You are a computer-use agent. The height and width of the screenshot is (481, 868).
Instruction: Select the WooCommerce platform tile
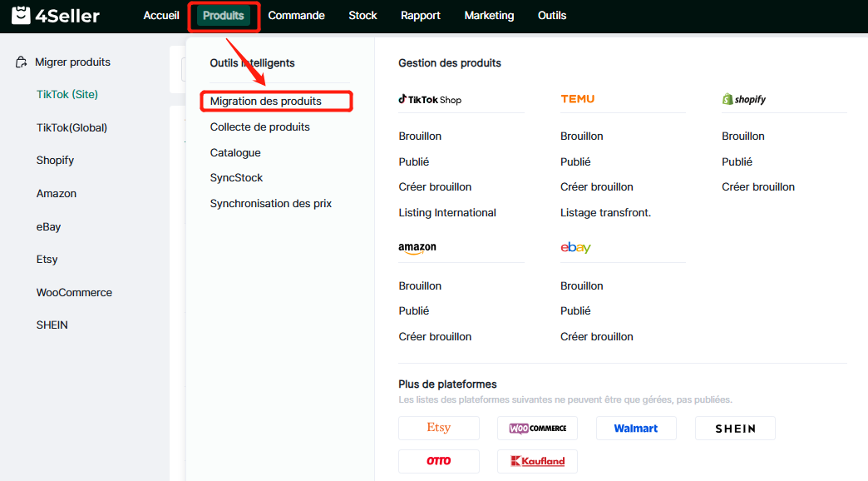click(x=537, y=428)
